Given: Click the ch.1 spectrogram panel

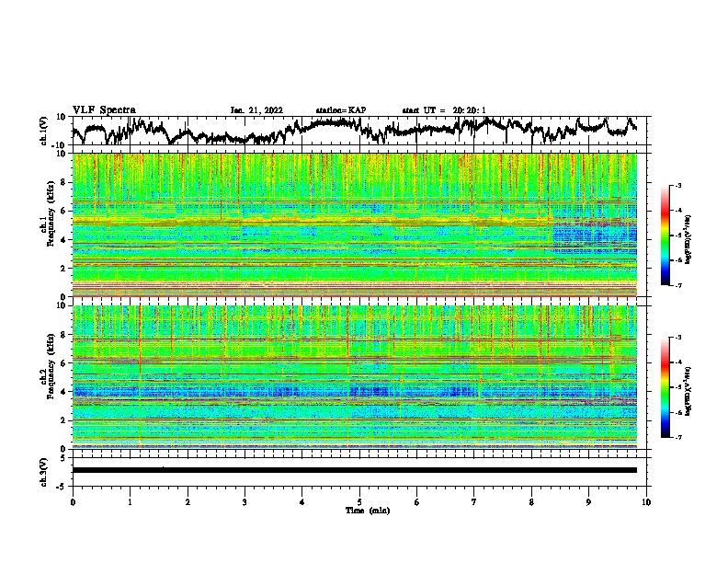Looking at the screenshot, I should pyautogui.click(x=355, y=224).
